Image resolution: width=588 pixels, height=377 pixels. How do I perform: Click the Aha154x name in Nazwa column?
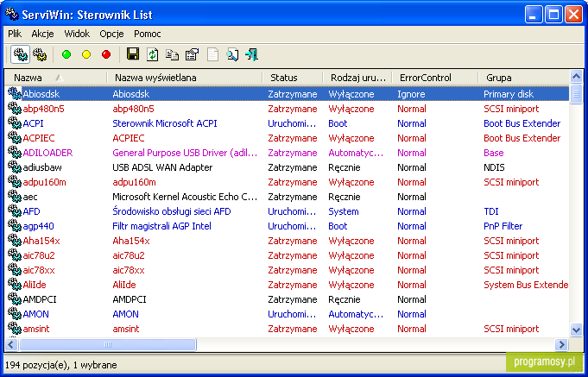pos(41,241)
